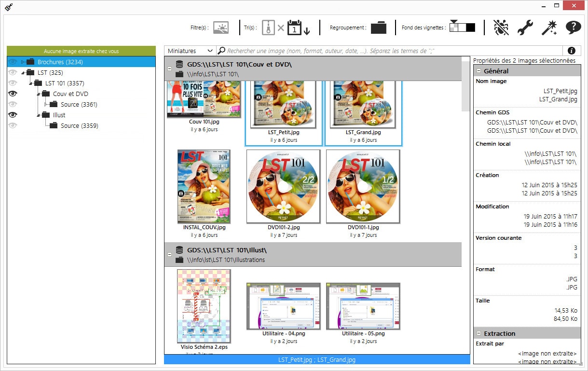Click the magic wand icon

coord(549,27)
